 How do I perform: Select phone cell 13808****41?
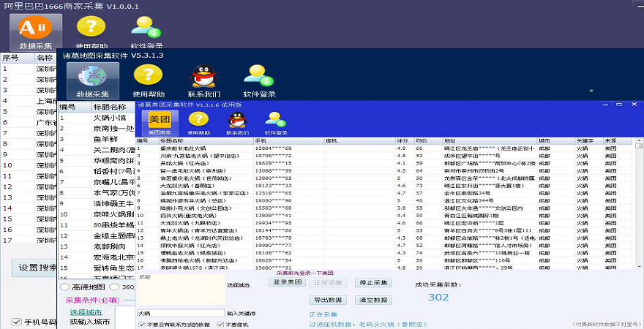click(x=289, y=216)
